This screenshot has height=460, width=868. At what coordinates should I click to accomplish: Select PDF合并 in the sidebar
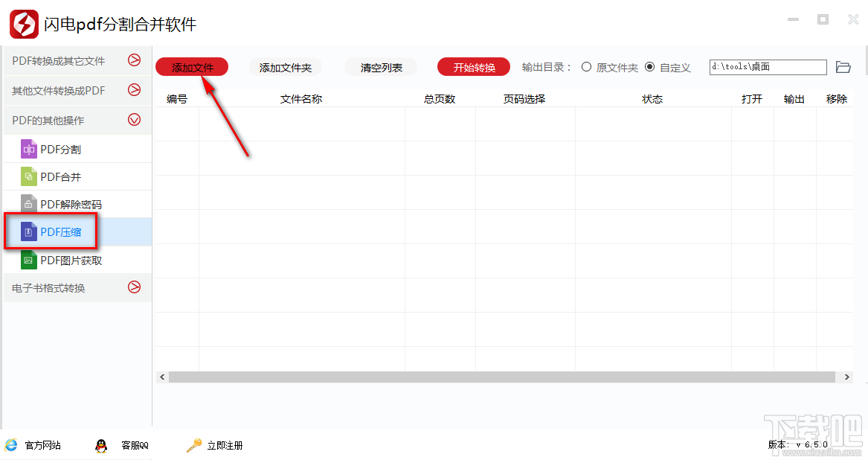coord(77,177)
